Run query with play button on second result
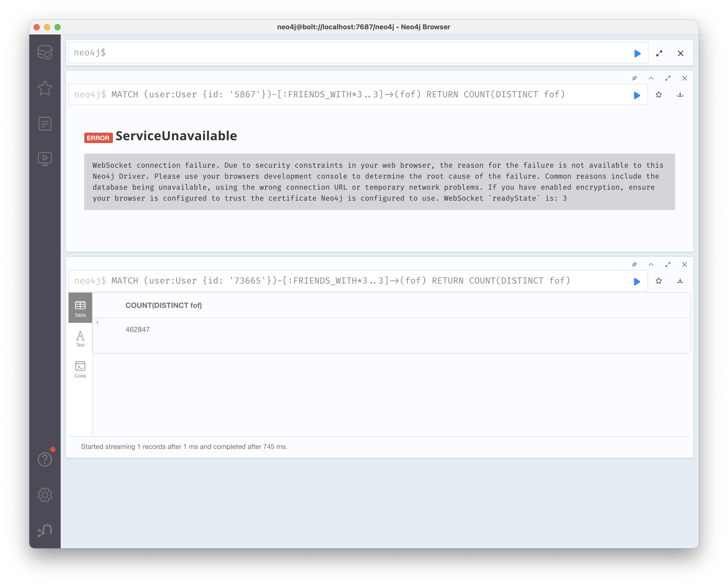This screenshot has height=587, width=728. [636, 281]
